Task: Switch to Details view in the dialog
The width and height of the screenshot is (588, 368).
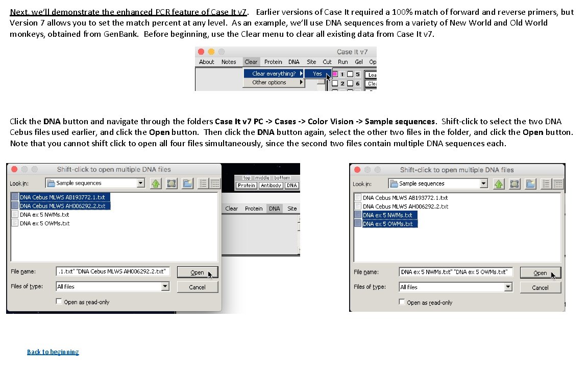Action: coord(215,183)
